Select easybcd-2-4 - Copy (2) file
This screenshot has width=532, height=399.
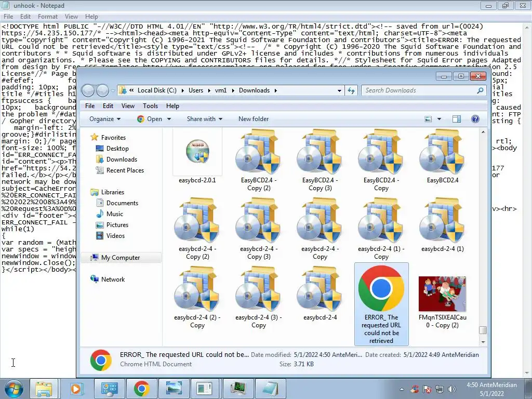coord(197,229)
